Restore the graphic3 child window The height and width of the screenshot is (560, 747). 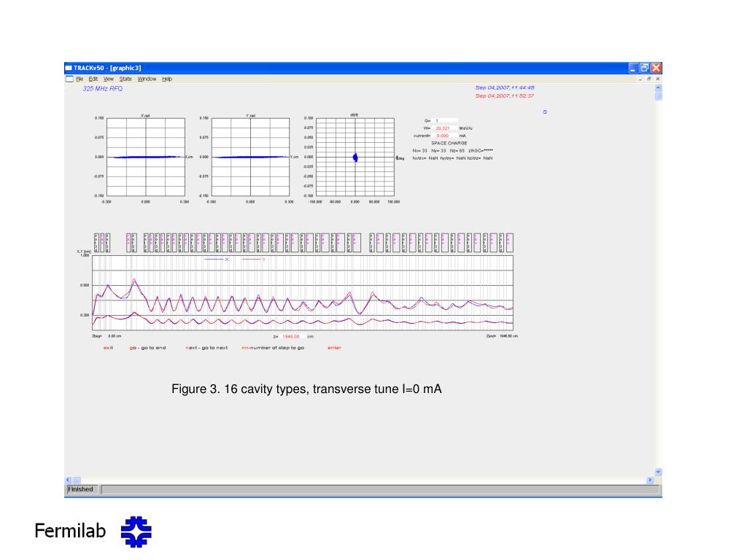(649, 79)
